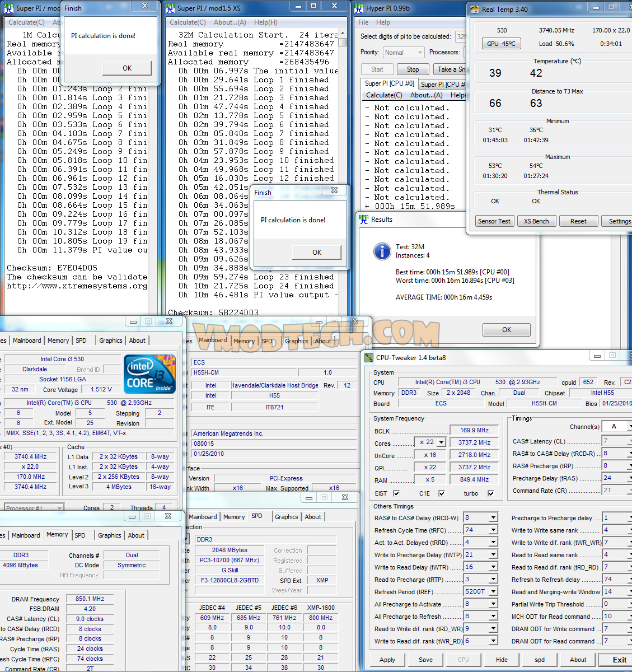This screenshot has height=672, width=632.
Task: Open the File menu in Hyper PI
Action: pos(363,22)
